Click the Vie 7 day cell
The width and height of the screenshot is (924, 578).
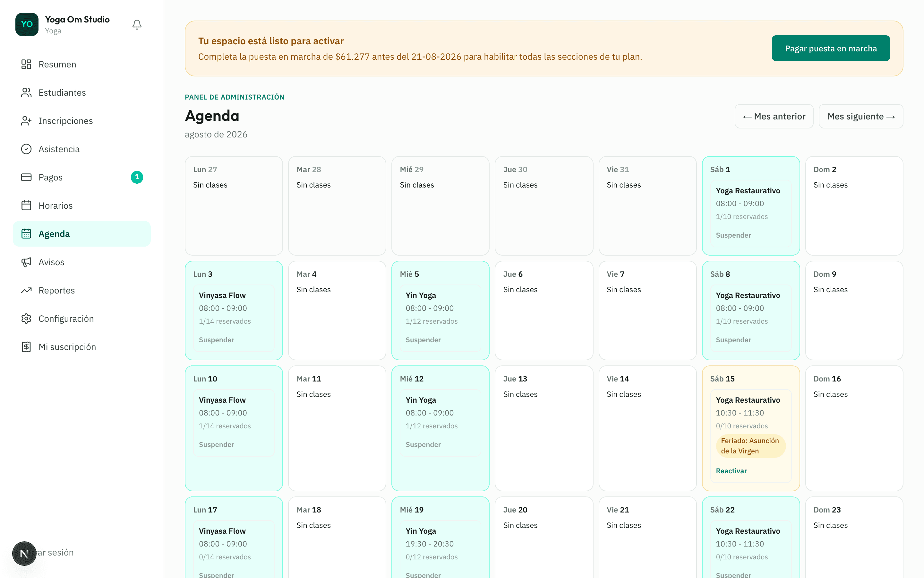(x=647, y=311)
